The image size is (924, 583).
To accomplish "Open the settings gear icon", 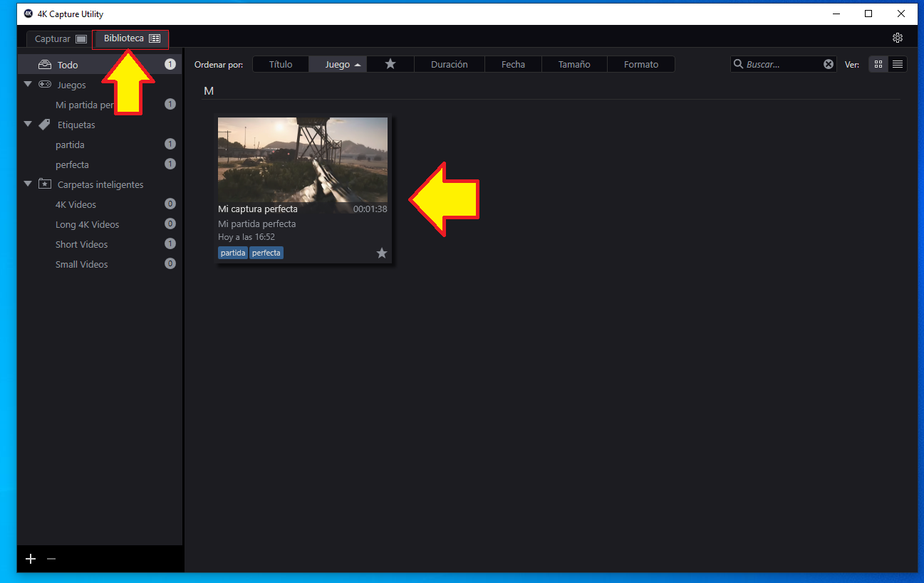I will 898,38.
